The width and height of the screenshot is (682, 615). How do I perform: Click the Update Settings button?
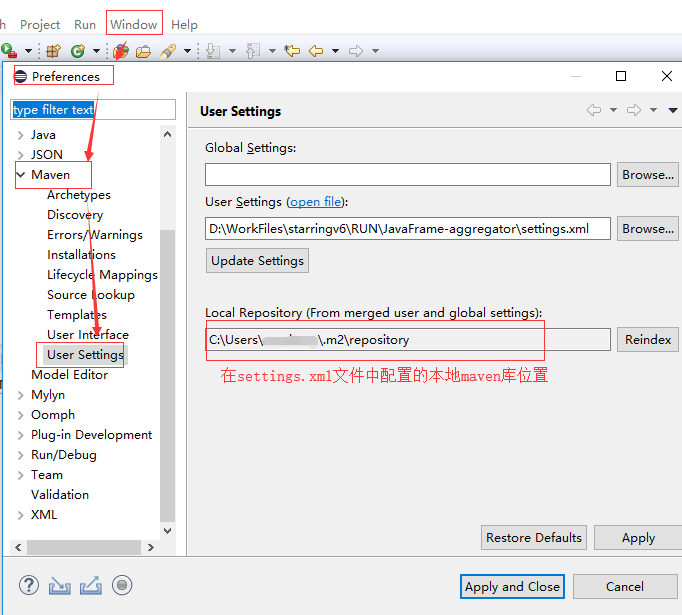(257, 261)
